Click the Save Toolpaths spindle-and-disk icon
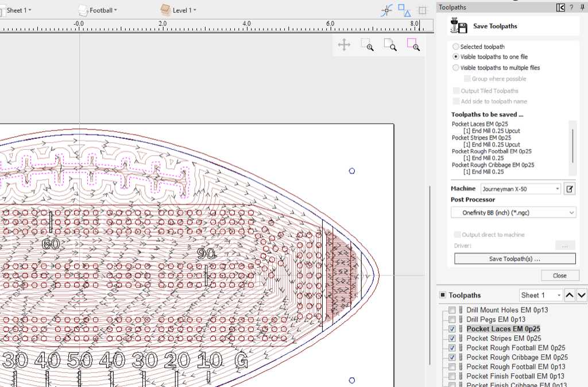The image size is (588, 387). 459,26
